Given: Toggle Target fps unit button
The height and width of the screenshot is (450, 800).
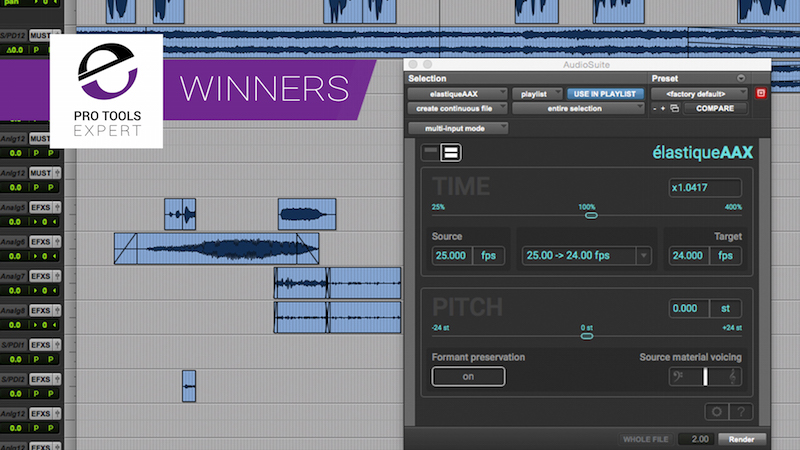Looking at the screenshot, I should tap(725, 256).
